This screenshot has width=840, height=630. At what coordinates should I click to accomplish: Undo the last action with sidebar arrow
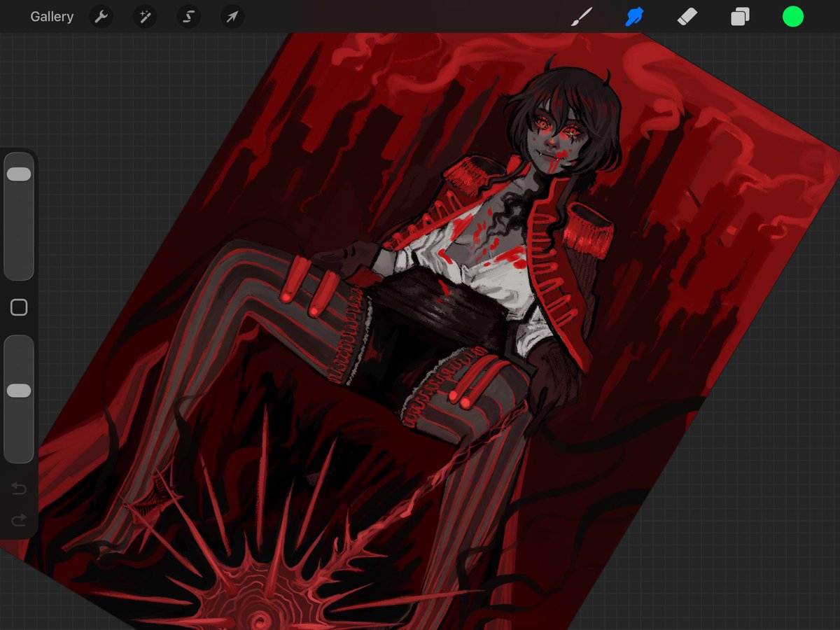pos(19,488)
